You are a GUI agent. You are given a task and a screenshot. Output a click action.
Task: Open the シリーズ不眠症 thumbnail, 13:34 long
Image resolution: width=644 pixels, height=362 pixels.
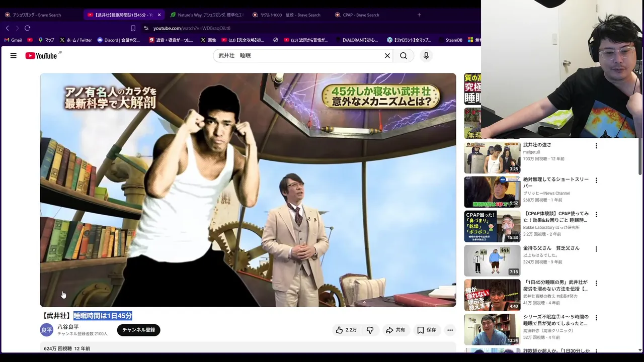492,329
